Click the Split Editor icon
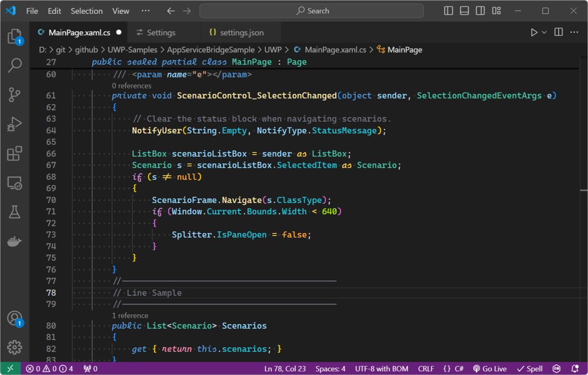The height and width of the screenshot is (375, 588). (558, 31)
